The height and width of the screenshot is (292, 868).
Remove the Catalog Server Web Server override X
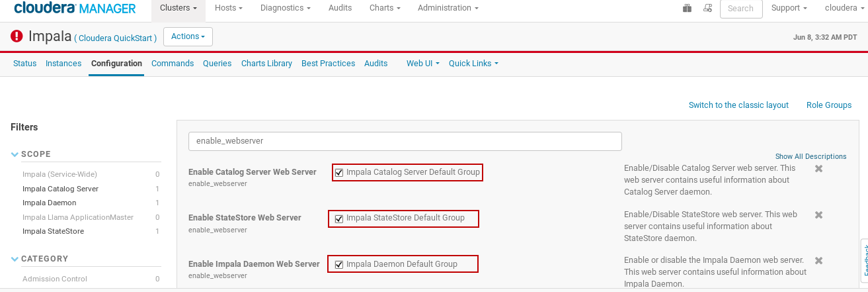(818, 169)
